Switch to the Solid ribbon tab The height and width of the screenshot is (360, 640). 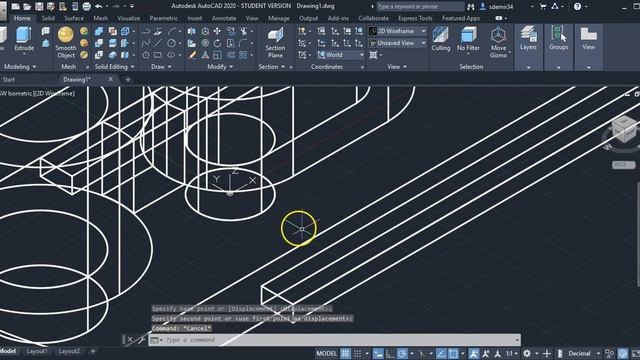point(48,18)
